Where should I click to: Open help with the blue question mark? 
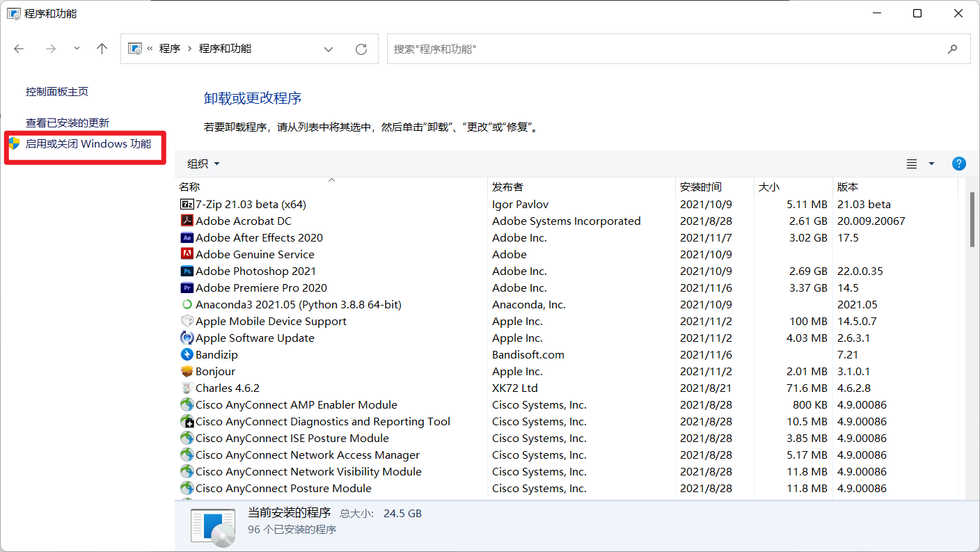pos(958,164)
